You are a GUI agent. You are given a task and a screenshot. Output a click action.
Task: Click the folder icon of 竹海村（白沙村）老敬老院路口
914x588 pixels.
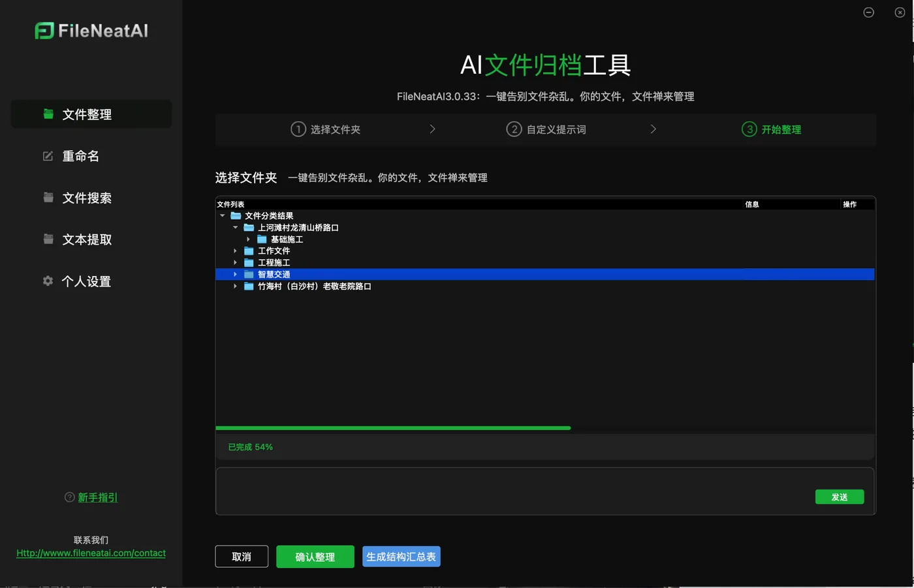(x=249, y=286)
